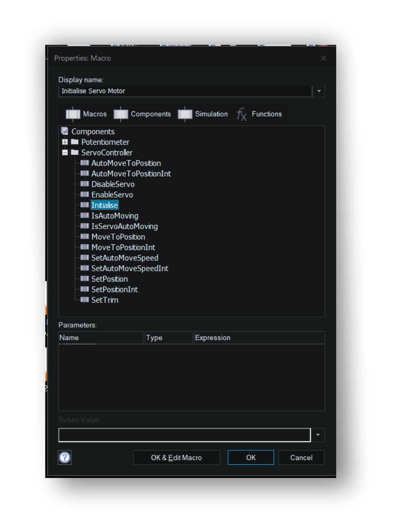The width and height of the screenshot is (395, 532).
Task: Click the Display name text field
Action: point(185,91)
